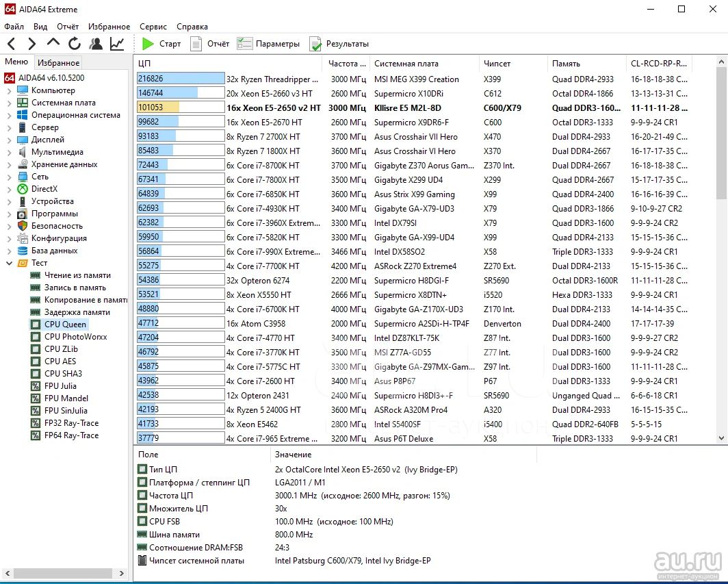Click the Отчёт toolbar button
The image size is (728, 584).
coord(210,44)
